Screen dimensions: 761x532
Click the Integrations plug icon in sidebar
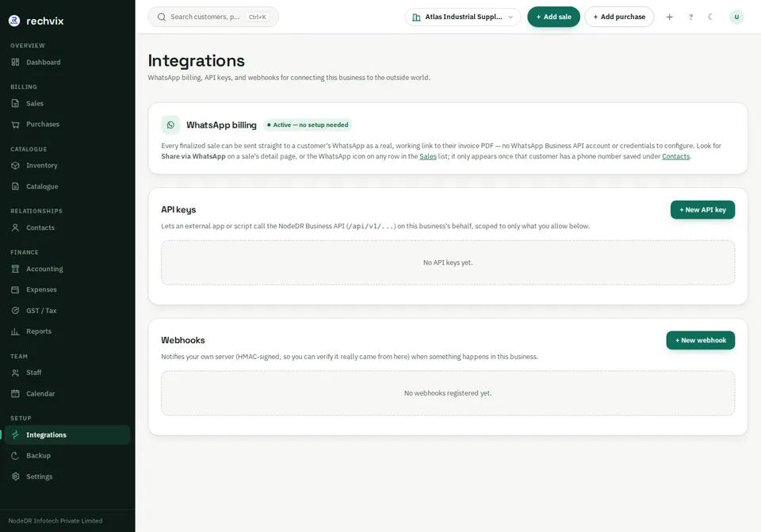tap(16, 435)
